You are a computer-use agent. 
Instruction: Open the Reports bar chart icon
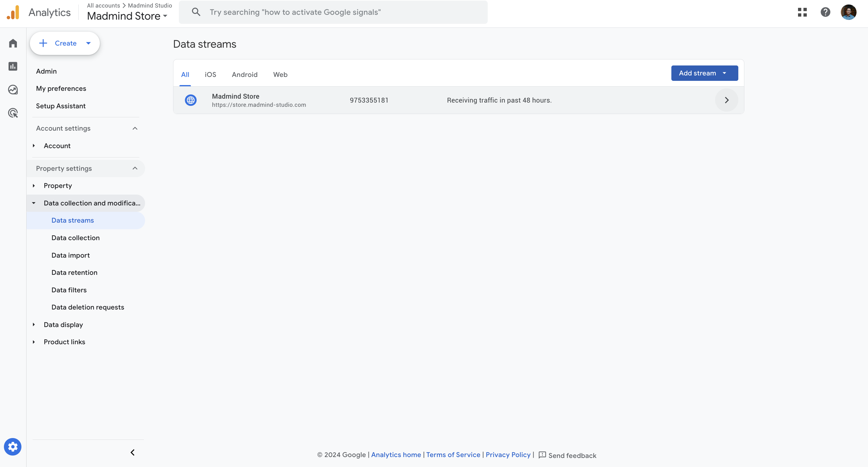pos(13,66)
